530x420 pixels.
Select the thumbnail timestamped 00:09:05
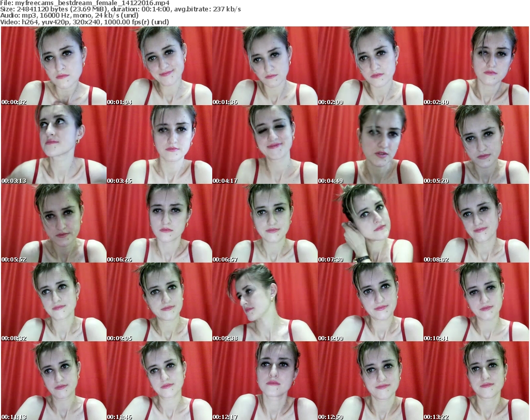[159, 302]
